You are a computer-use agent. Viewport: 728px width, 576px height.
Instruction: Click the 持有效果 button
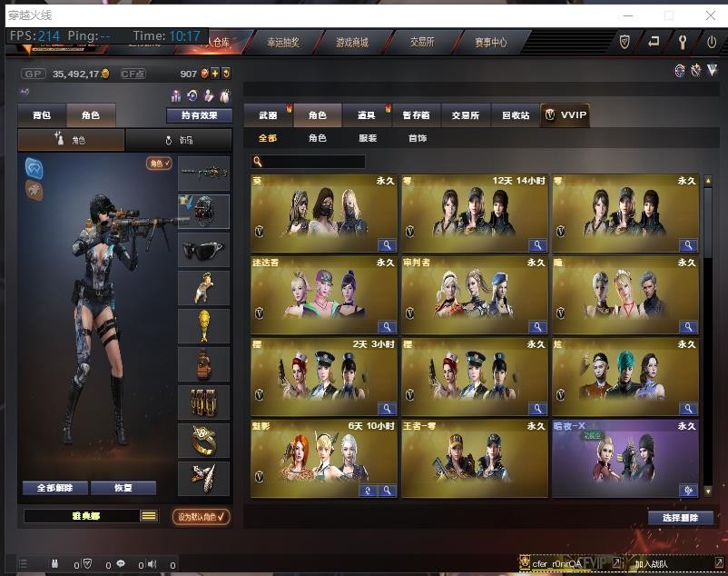(200, 115)
